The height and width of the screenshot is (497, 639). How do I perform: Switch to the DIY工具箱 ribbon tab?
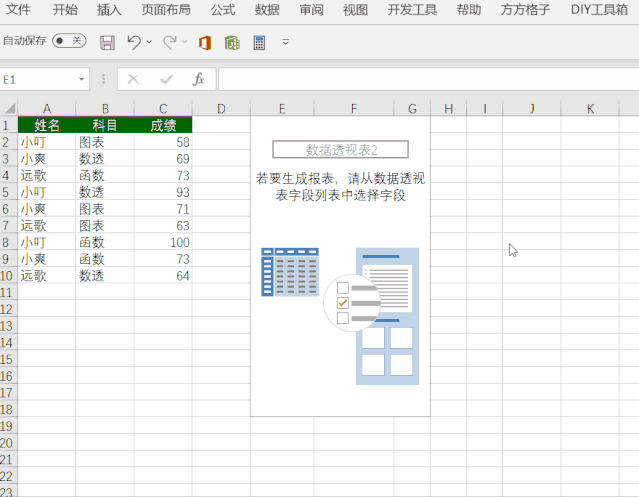point(599,9)
